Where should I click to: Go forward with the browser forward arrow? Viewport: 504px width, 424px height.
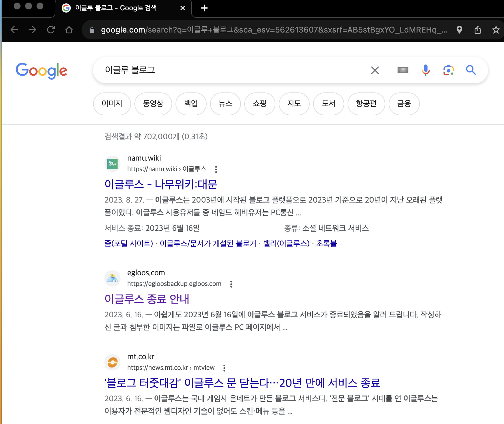33,30
